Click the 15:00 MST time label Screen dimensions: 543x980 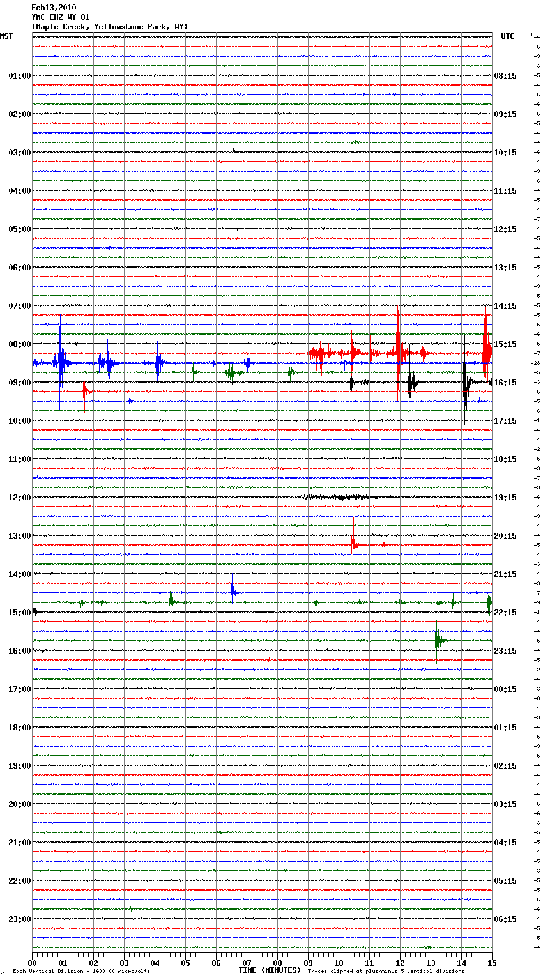click(20, 613)
